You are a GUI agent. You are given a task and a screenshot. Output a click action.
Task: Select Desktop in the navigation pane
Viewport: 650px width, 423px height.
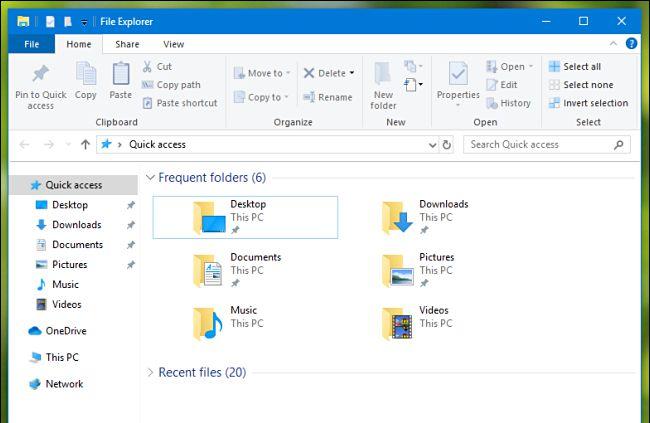[x=70, y=205]
